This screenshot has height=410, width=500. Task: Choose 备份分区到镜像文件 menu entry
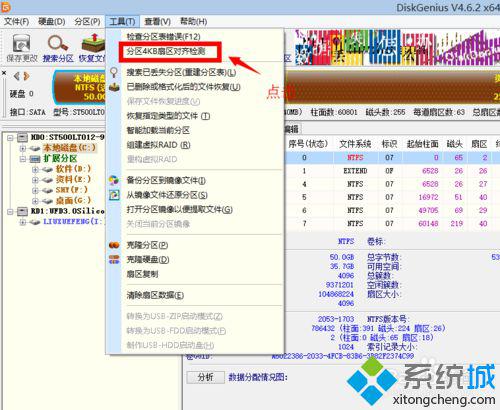pos(166,180)
